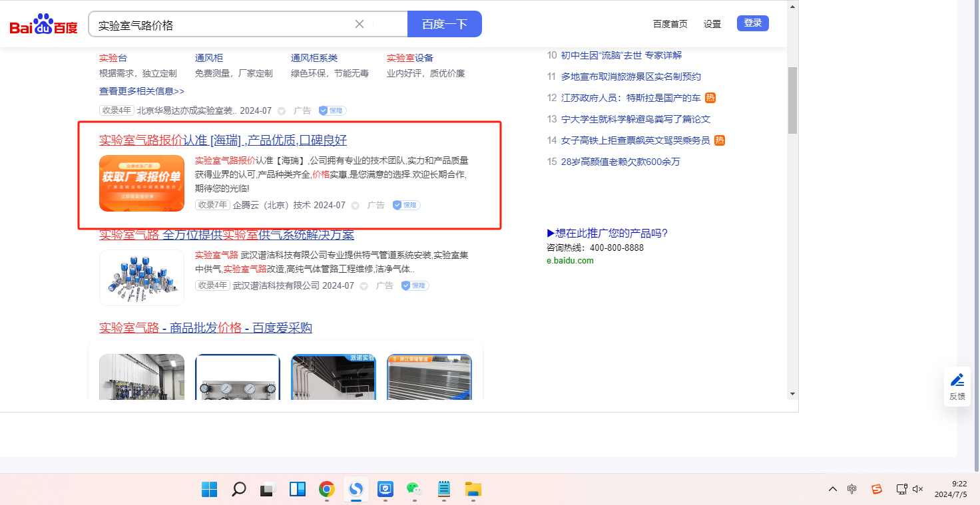
Task: Open File Explorer from the taskbar
Action: (x=473, y=490)
